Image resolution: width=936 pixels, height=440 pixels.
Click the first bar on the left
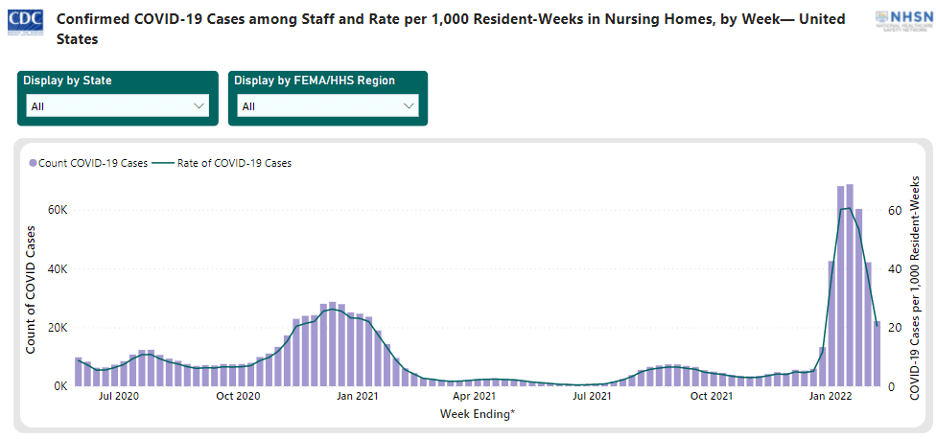[78, 371]
